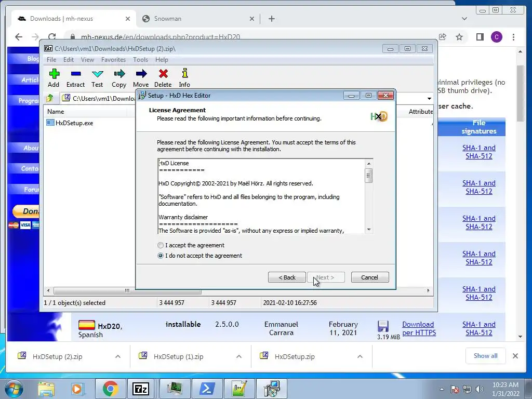Click the Next button in setup wizard
The width and height of the screenshot is (532, 399).
pyautogui.click(x=326, y=277)
